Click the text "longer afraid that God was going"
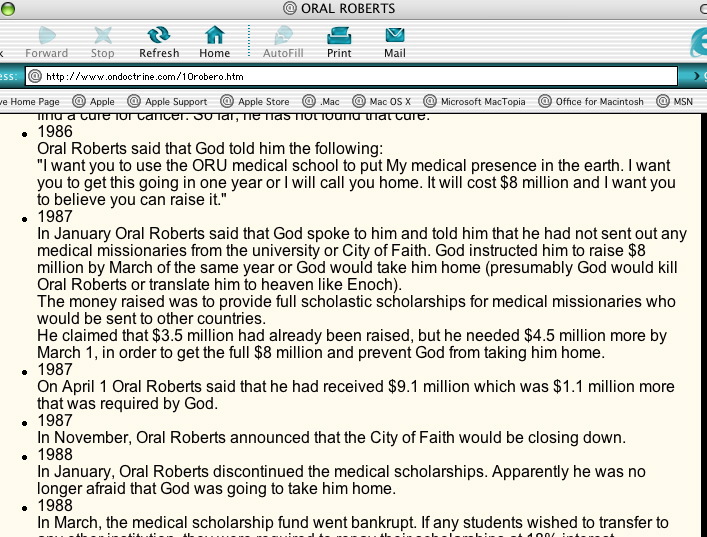Screen dimensions: 707x537 pos(156,488)
